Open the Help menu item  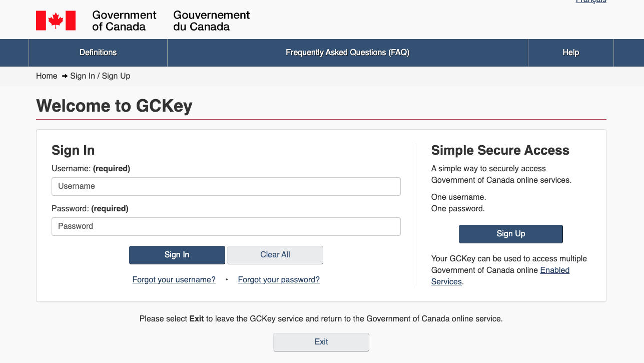tap(570, 53)
